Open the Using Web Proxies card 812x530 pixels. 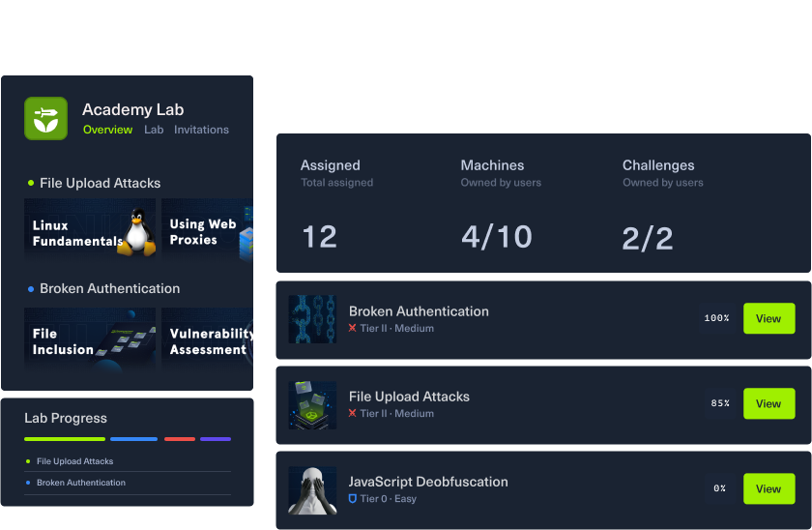point(206,232)
